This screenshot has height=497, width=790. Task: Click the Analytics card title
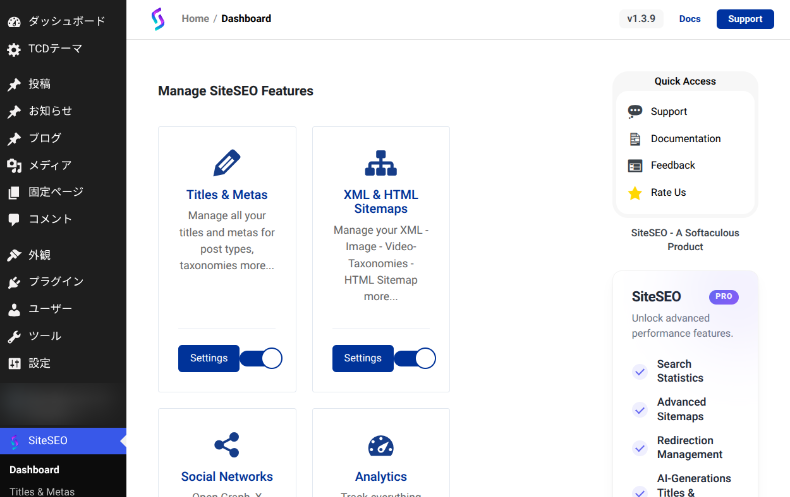tap(381, 477)
